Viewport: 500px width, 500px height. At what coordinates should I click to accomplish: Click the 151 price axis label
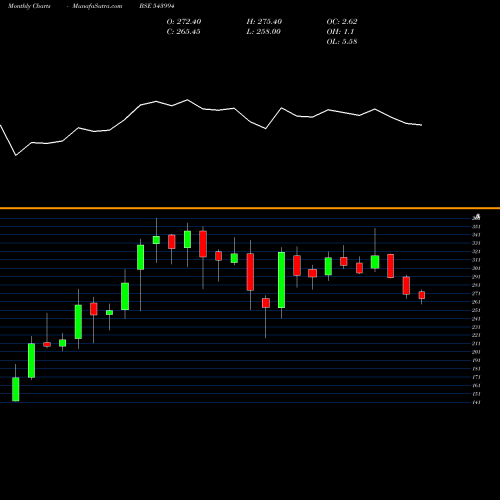(476, 394)
